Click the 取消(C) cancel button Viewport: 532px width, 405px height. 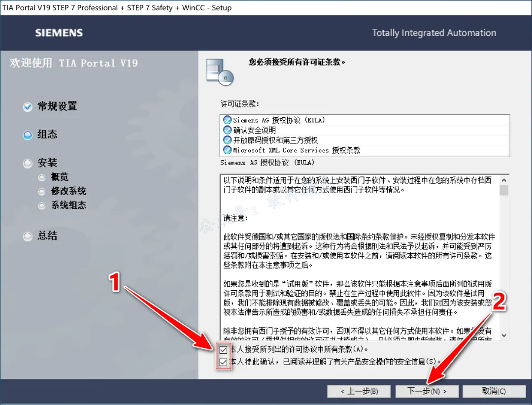coord(494,391)
